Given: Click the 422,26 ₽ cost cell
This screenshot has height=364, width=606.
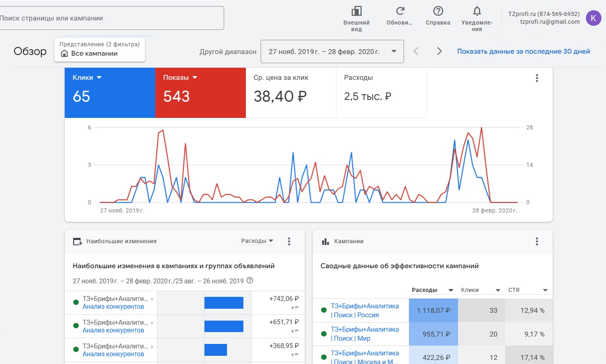Looking at the screenshot, I should [x=434, y=355].
